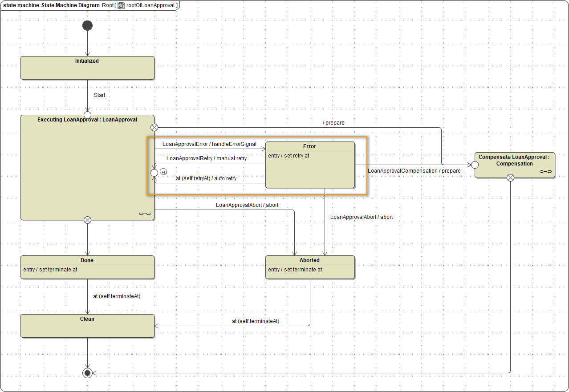The height and width of the screenshot is (392, 569).
Task: Click the submachine decomposition icon inside Executing LoanApproval
Action: (x=145, y=213)
